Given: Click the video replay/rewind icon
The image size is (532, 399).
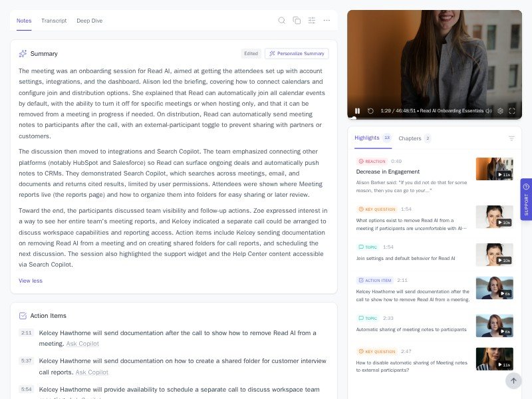Looking at the screenshot, I should tap(370, 111).
